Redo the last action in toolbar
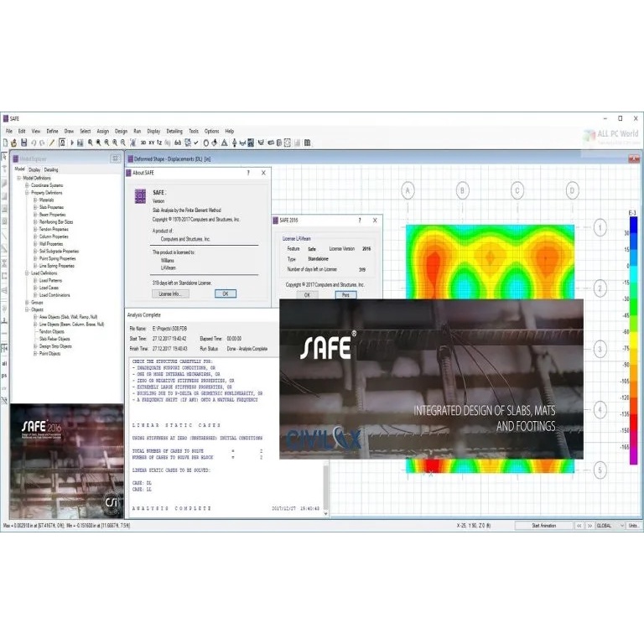 coord(42,143)
